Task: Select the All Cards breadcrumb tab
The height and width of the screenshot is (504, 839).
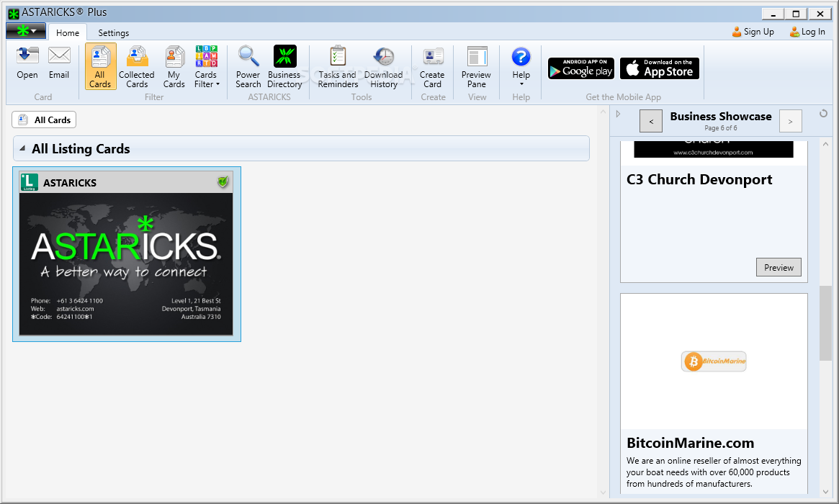Action: (44, 120)
